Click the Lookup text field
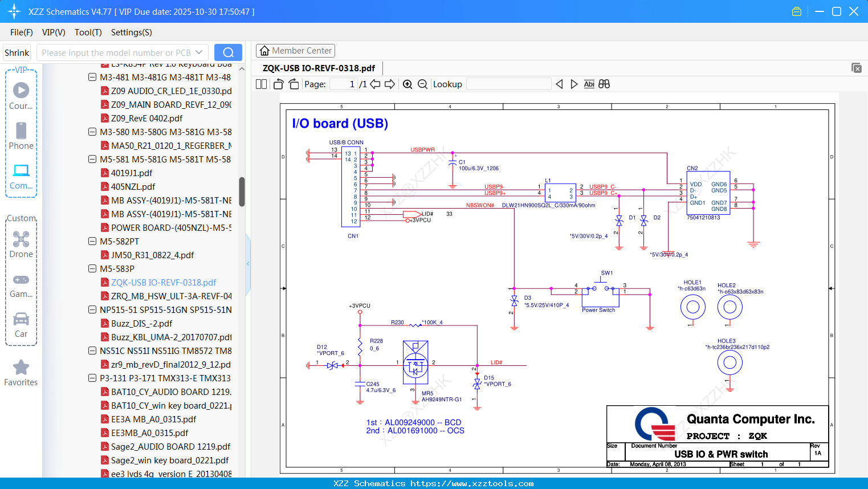This screenshot has height=489, width=868. tap(508, 84)
